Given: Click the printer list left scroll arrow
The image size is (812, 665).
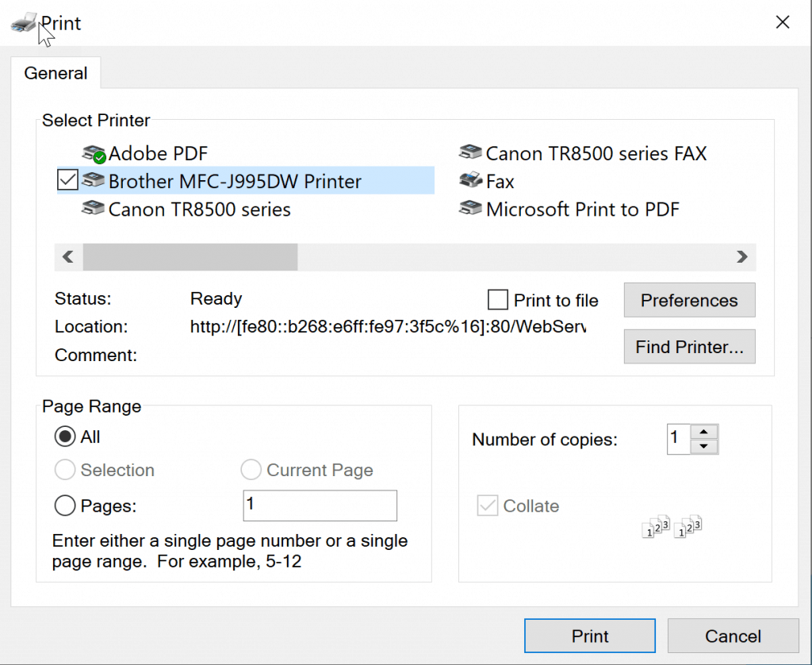Looking at the screenshot, I should point(68,257).
